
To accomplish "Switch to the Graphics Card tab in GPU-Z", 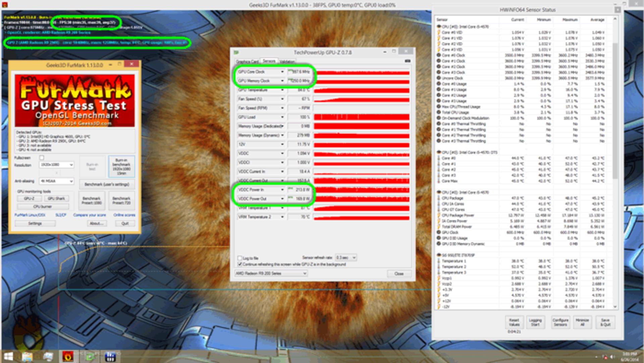I will [247, 61].
